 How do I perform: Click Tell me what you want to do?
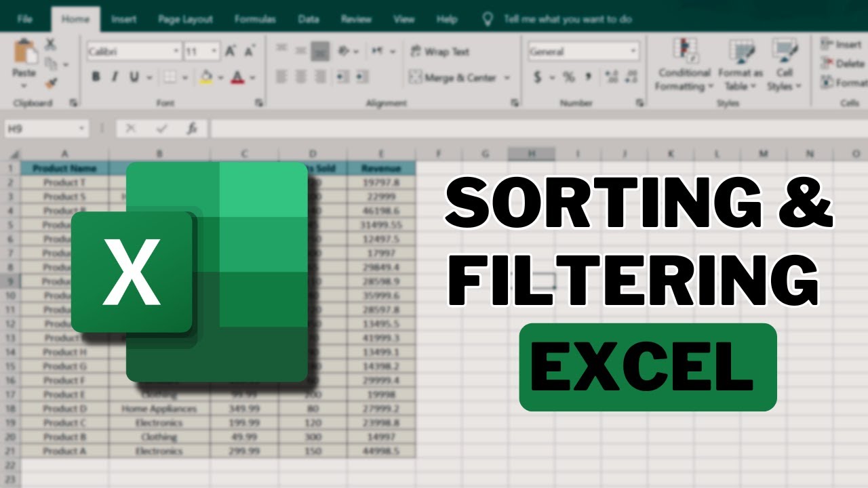pos(568,19)
